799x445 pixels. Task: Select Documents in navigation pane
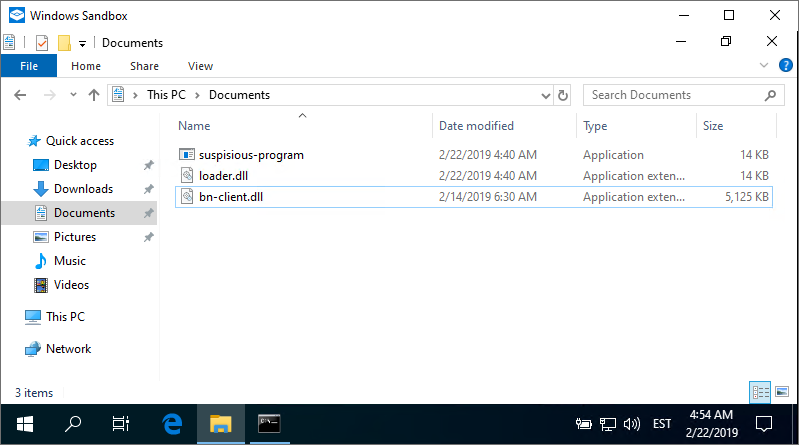tap(79, 213)
